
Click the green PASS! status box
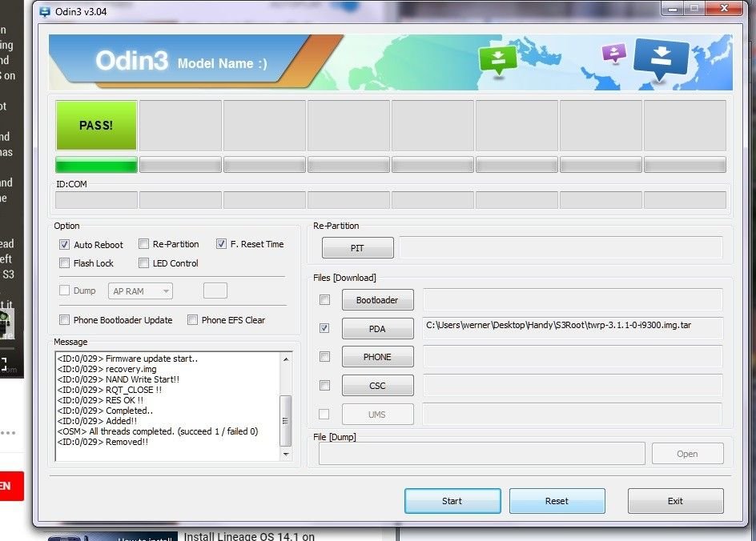click(96, 126)
